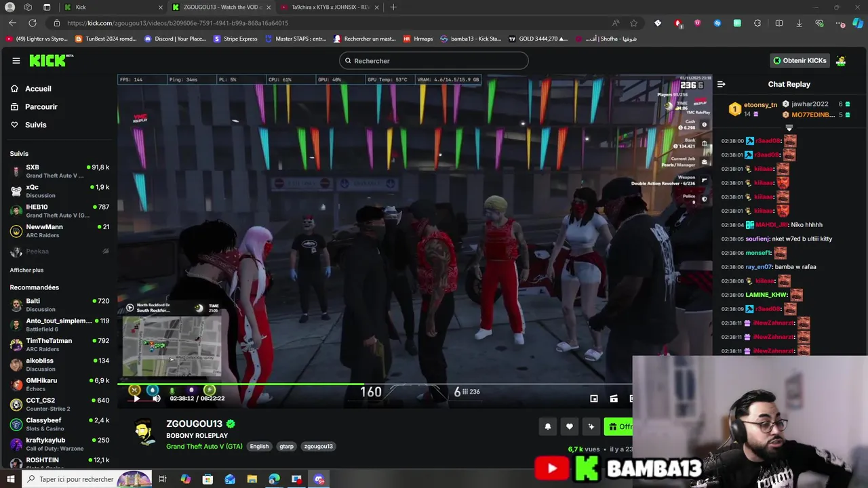Focus the Rechercher search field

[434, 60]
